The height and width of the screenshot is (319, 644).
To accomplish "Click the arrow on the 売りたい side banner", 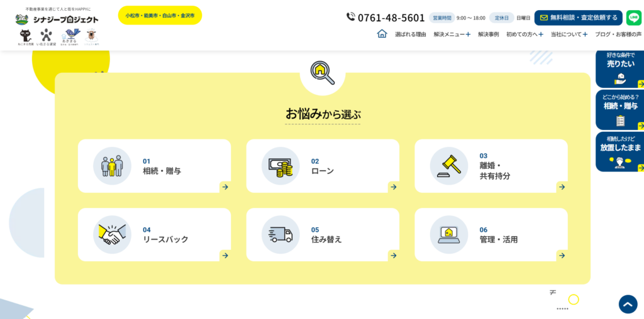I will [641, 84].
